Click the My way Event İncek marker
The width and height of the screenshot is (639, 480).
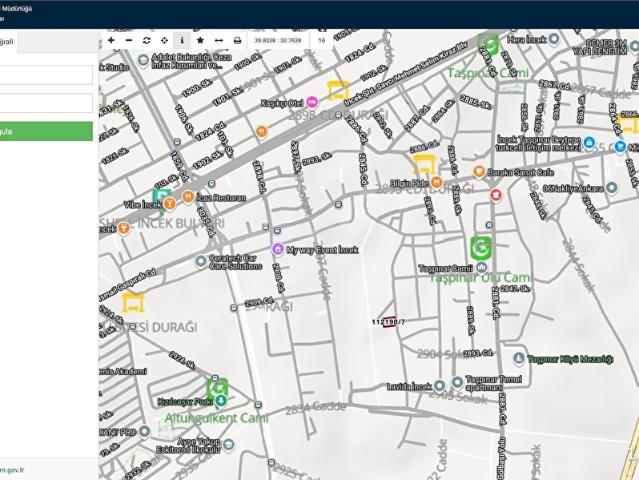278,249
